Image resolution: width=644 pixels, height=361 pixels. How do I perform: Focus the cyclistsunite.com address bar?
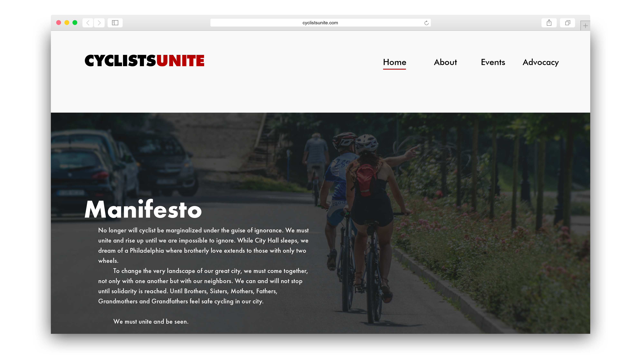[x=320, y=23]
